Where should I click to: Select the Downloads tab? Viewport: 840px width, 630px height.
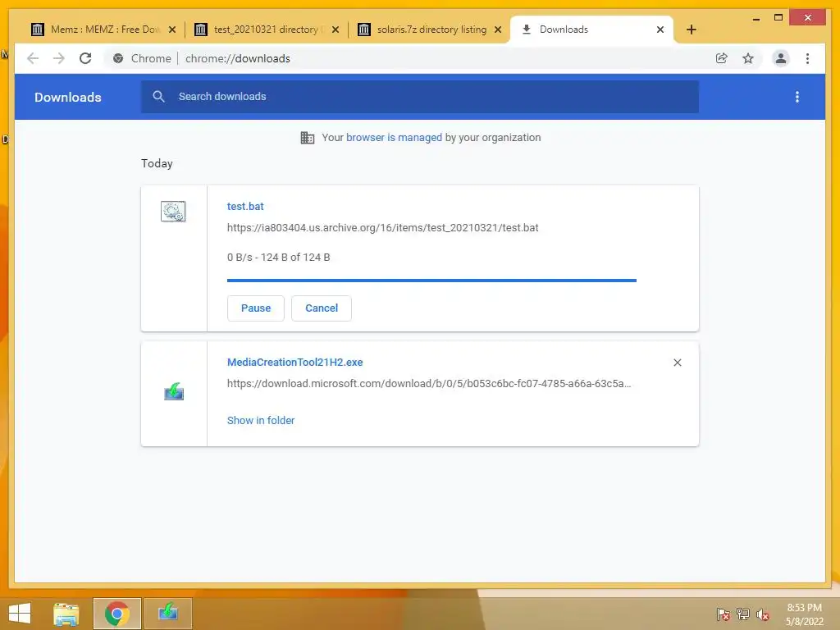click(591, 30)
